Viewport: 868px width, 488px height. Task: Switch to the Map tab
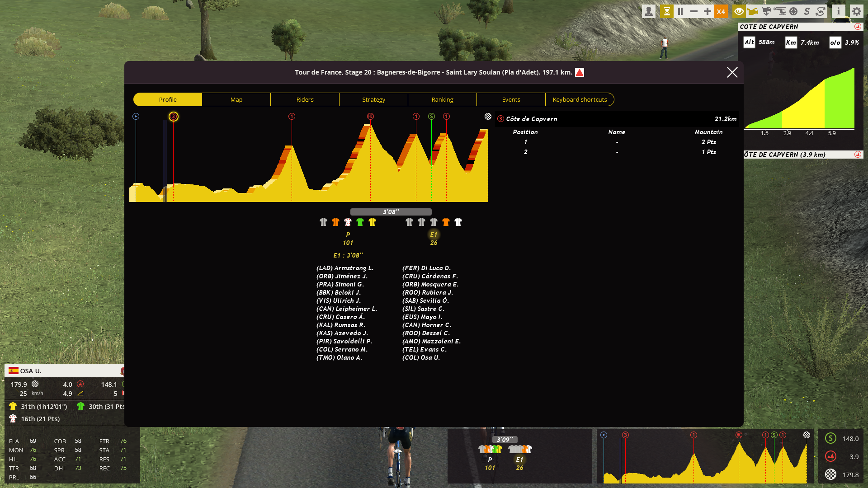coord(236,99)
